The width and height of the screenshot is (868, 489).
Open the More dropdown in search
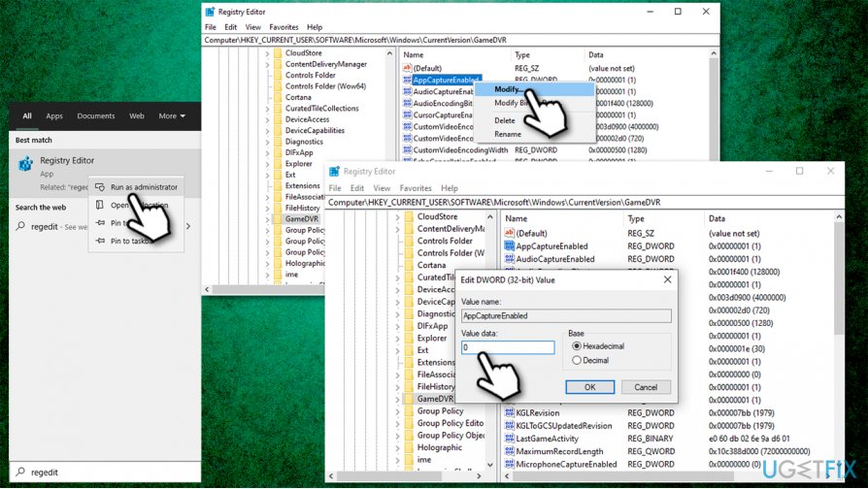172,115
